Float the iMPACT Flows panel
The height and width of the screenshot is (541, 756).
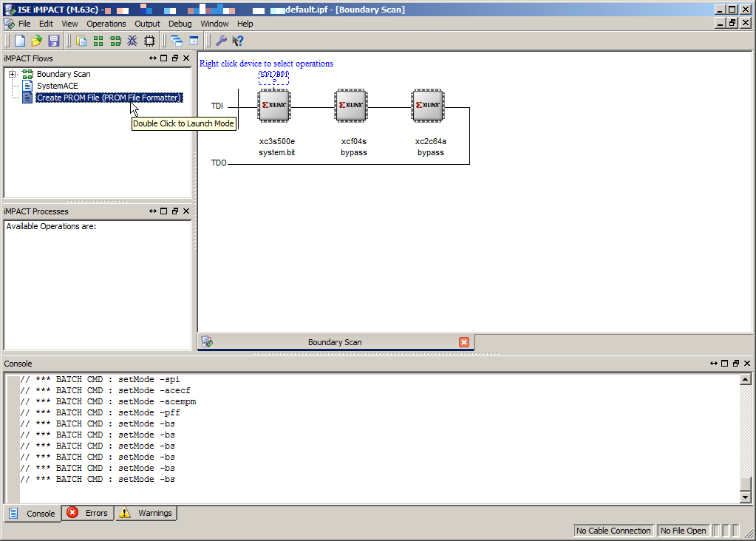click(x=175, y=58)
